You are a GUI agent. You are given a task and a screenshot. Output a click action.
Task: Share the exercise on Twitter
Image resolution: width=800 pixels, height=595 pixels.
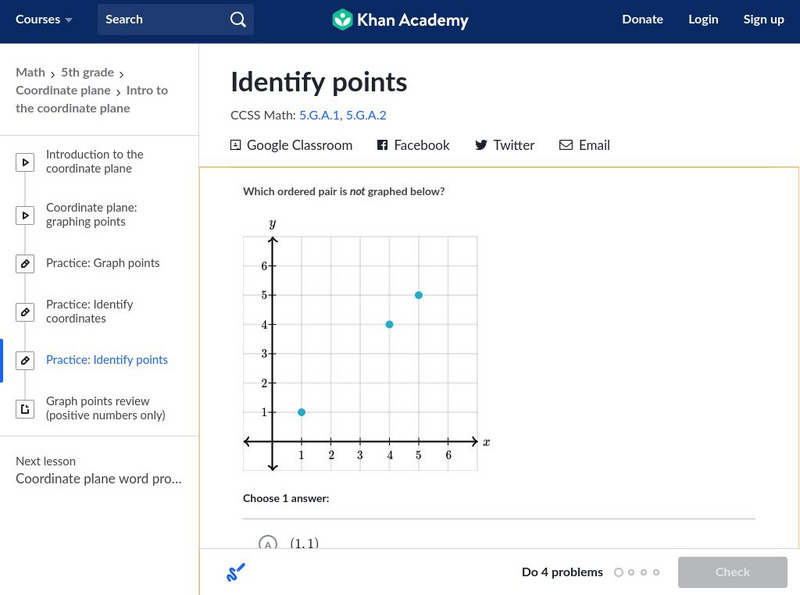[x=505, y=145]
